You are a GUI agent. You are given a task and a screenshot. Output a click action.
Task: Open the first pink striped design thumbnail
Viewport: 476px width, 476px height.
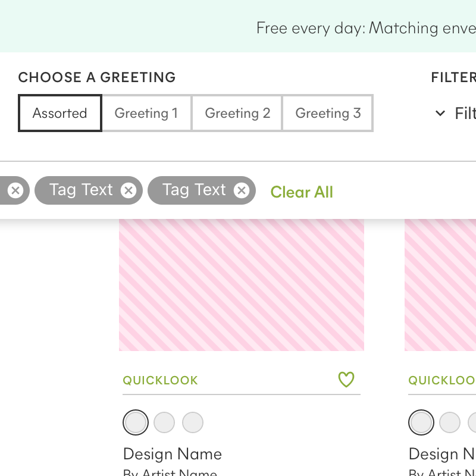click(x=242, y=285)
